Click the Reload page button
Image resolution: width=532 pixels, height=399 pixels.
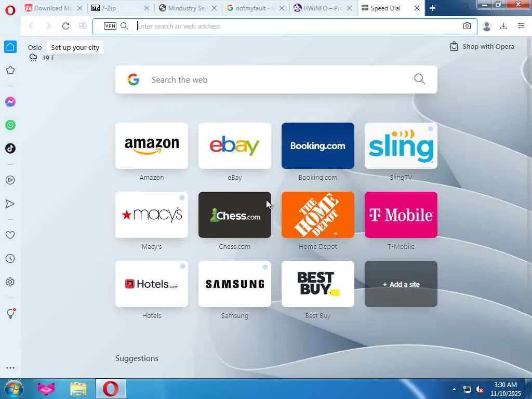(x=65, y=26)
